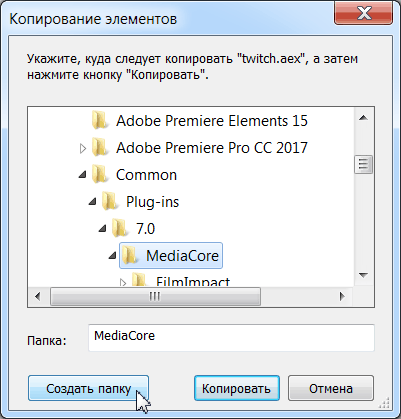Select the Adobe Premiere Elements 15 label
This screenshot has height=419, width=401.
[212, 121]
